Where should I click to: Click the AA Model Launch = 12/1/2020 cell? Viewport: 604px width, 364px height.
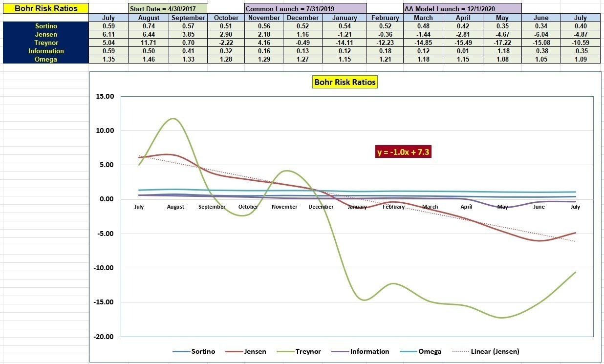(462, 8)
